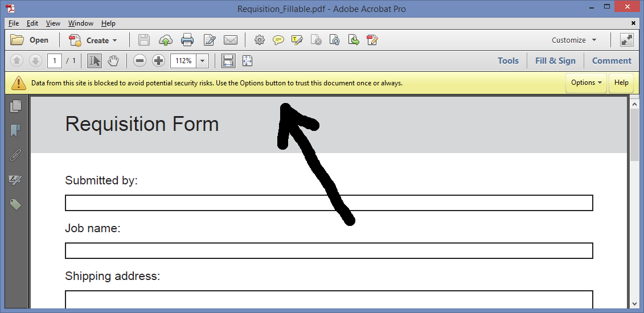Click Help button in yellow security bar

point(621,83)
